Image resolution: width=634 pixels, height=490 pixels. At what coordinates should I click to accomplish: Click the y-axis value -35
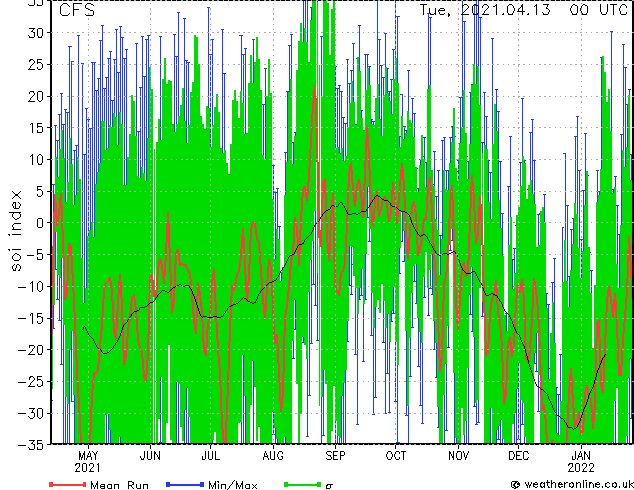[x=31, y=445]
